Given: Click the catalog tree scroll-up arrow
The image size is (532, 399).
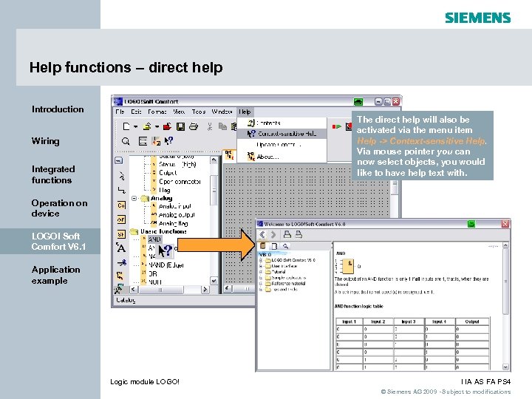Looking at the screenshot, I should (x=214, y=160).
